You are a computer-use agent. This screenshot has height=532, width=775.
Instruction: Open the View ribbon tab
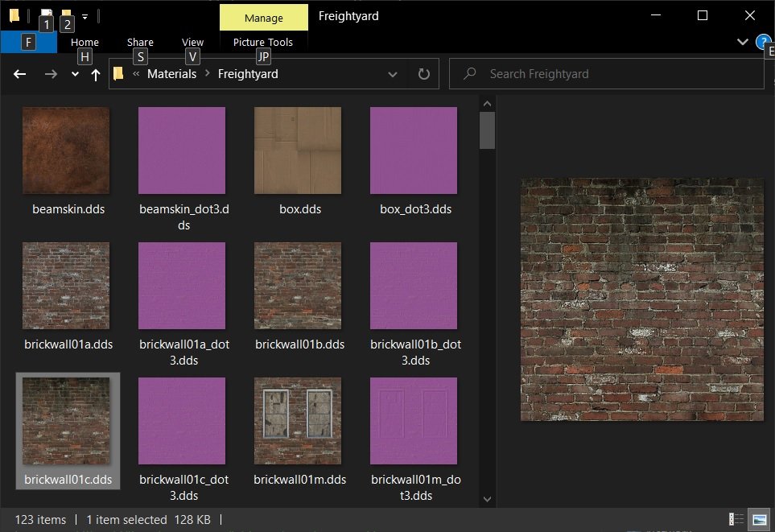point(192,42)
